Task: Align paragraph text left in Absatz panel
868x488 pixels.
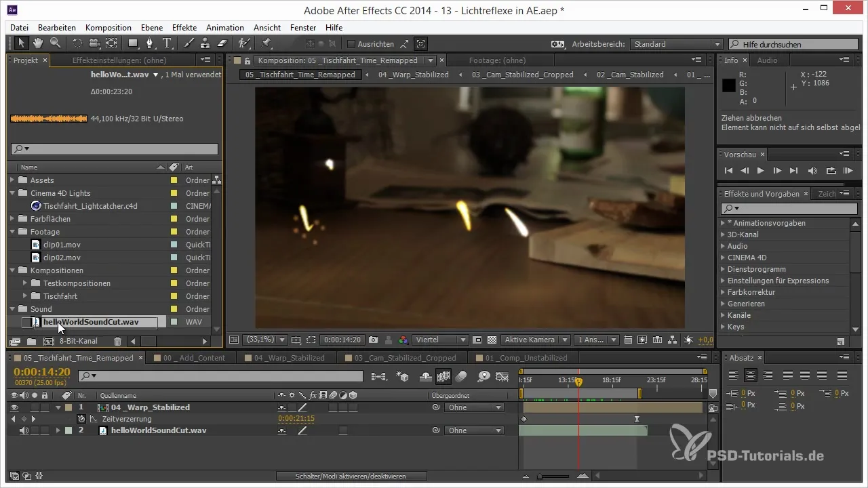Action: point(733,375)
